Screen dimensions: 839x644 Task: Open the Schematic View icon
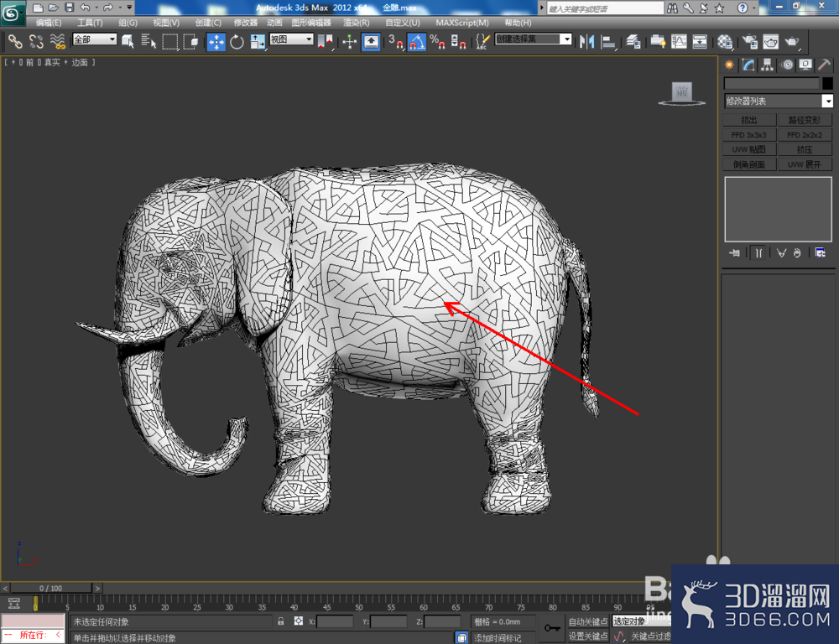700,42
